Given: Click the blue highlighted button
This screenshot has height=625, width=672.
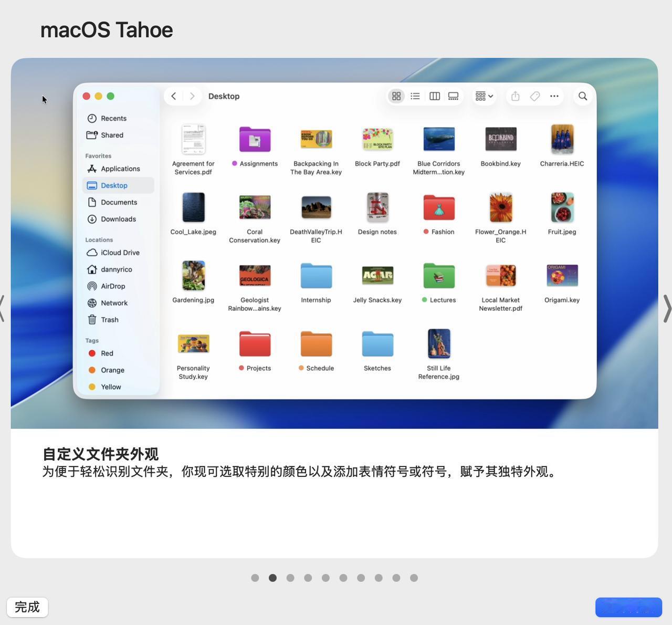Looking at the screenshot, I should (x=628, y=607).
